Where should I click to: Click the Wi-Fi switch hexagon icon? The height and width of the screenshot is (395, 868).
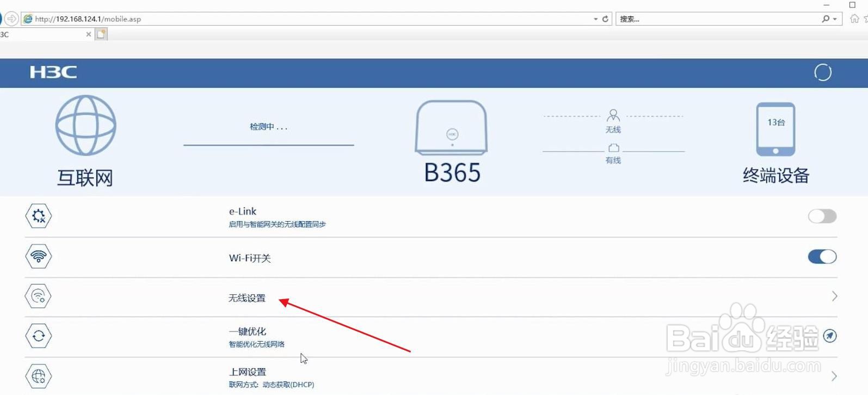point(39,256)
